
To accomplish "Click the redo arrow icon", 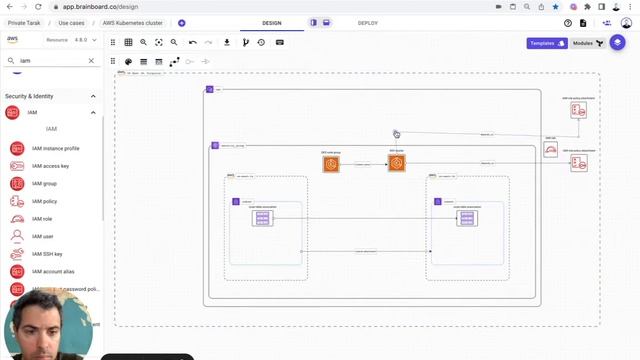I will [x=208, y=42].
